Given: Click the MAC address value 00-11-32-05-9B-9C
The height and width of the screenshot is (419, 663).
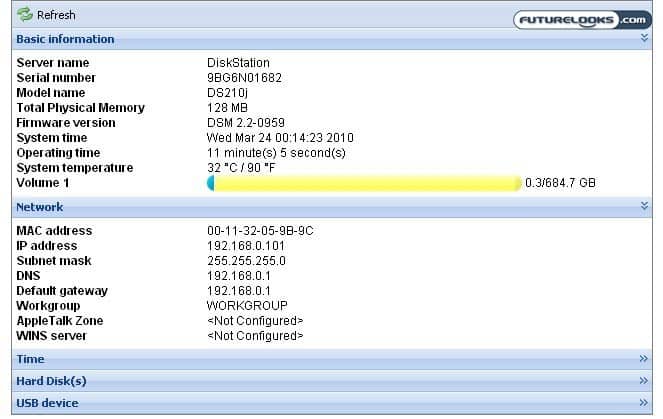Looking at the screenshot, I should pos(260,231).
